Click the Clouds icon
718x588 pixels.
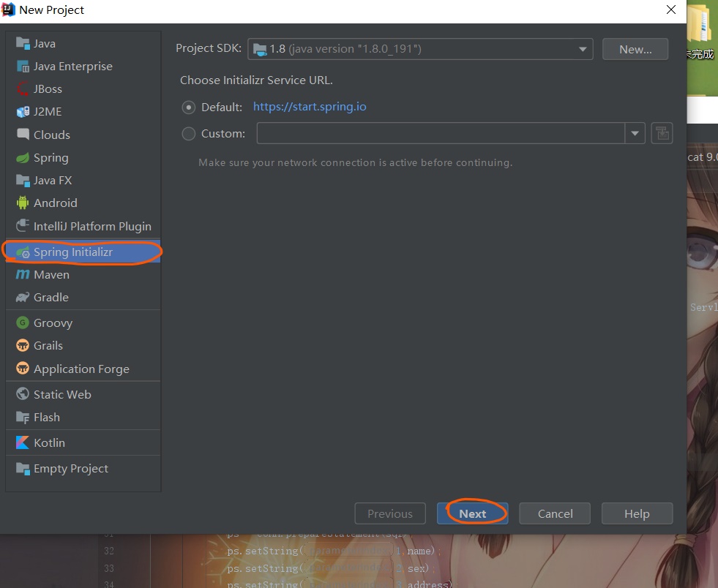pyautogui.click(x=23, y=135)
